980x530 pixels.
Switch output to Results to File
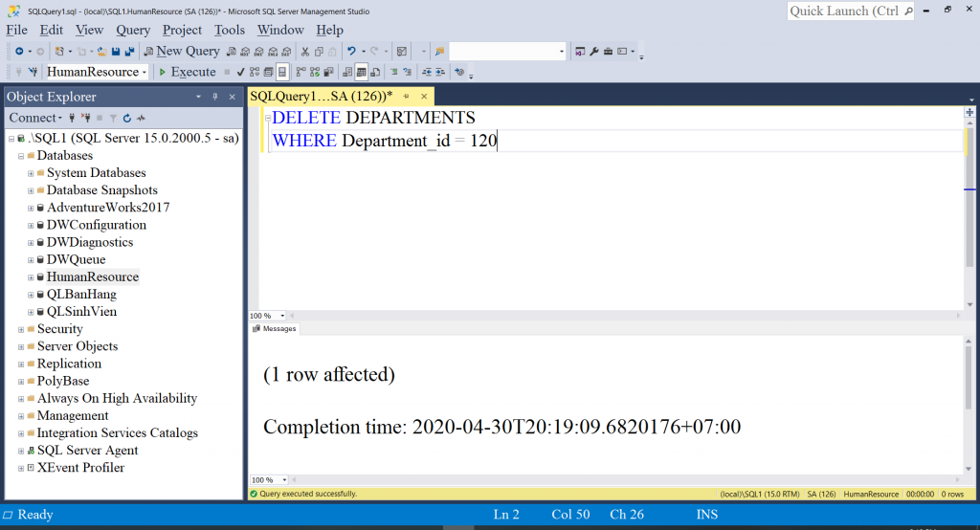pos(375,72)
